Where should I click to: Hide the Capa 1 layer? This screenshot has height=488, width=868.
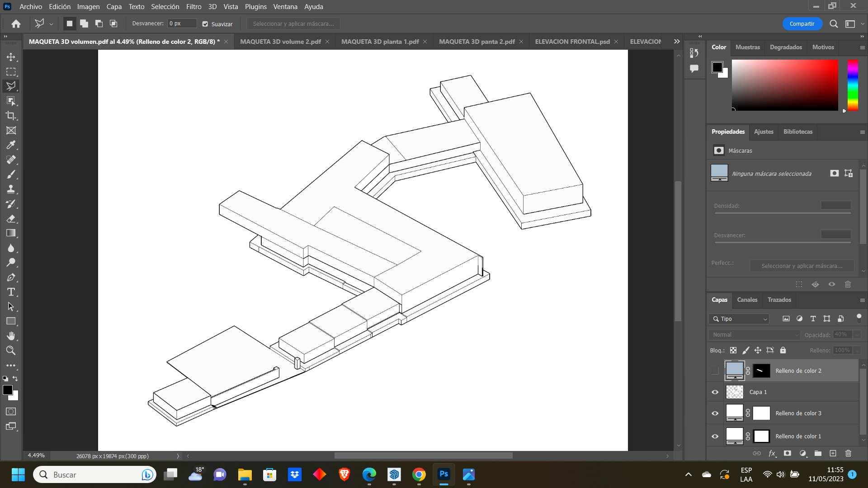[715, 392]
